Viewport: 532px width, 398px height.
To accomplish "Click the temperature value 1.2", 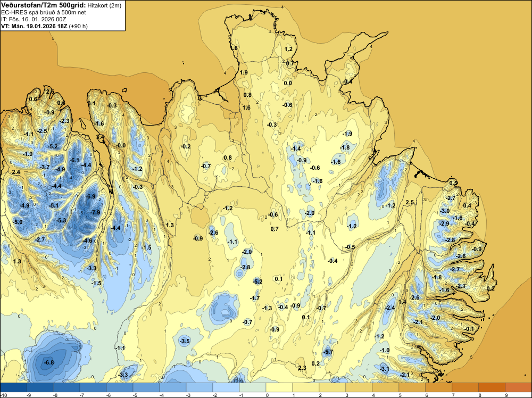I will pos(288,49).
